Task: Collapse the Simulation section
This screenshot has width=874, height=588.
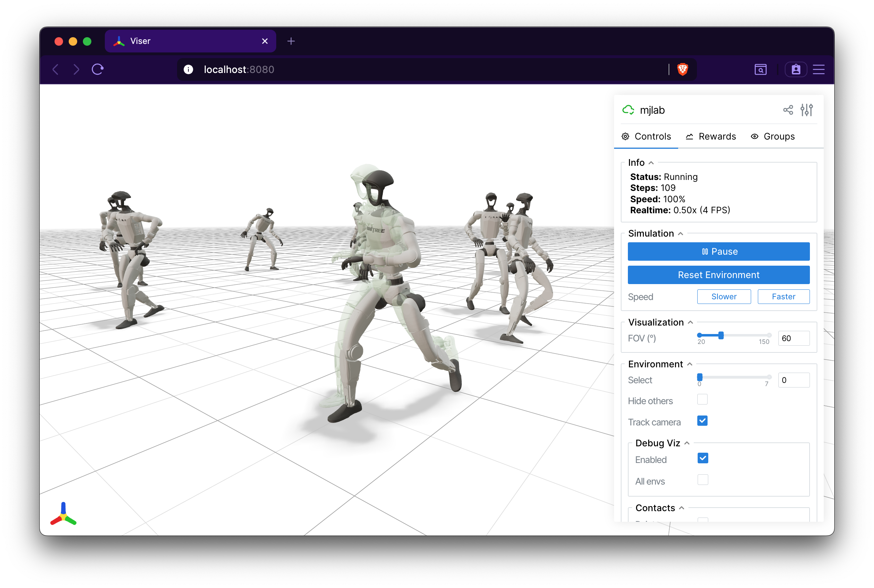Action: click(x=655, y=233)
